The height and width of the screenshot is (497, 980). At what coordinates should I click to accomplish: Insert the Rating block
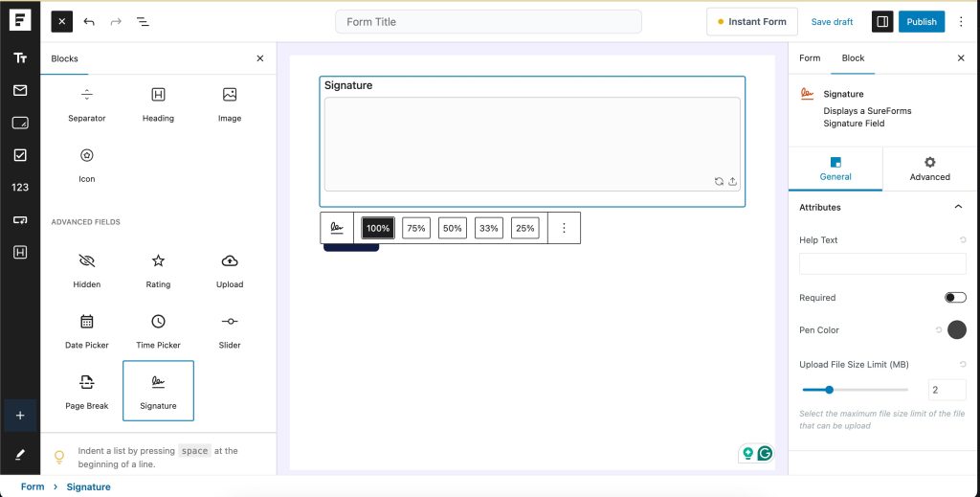point(158,270)
